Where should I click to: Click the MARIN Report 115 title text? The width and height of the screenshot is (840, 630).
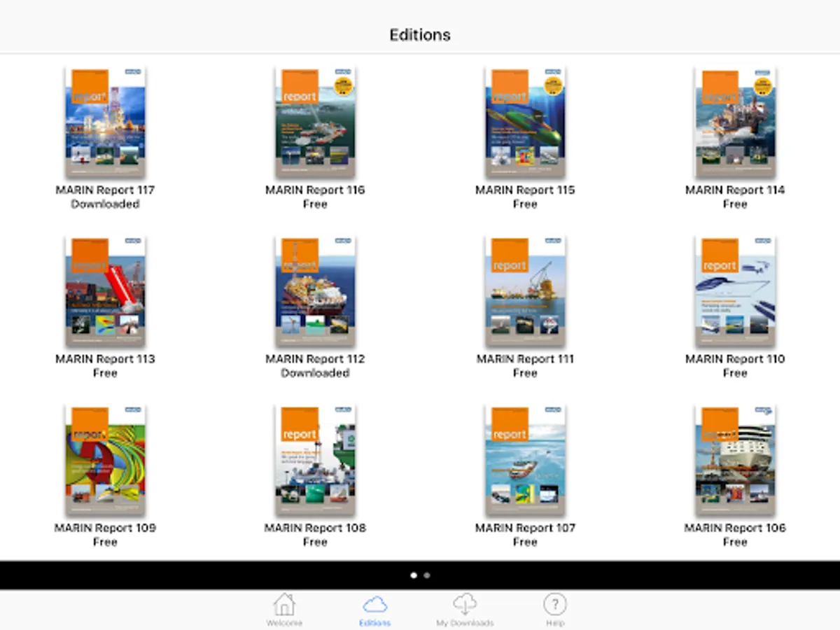tap(525, 190)
